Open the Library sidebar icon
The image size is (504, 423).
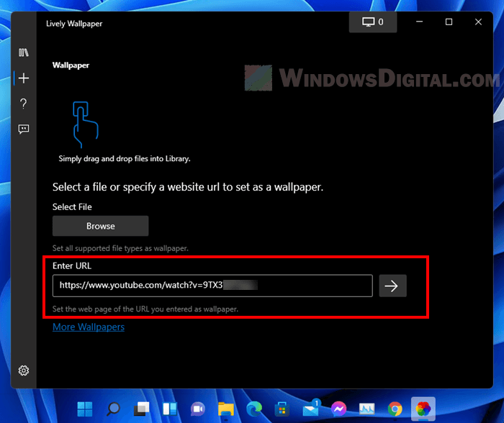24,53
